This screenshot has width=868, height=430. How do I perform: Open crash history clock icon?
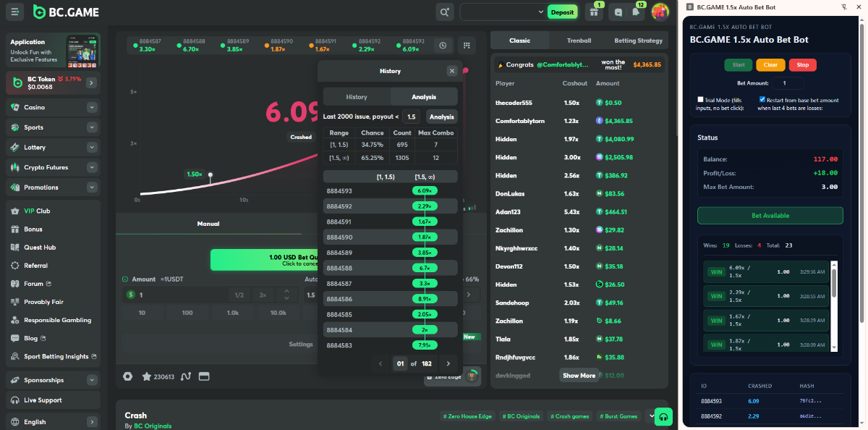click(x=443, y=45)
